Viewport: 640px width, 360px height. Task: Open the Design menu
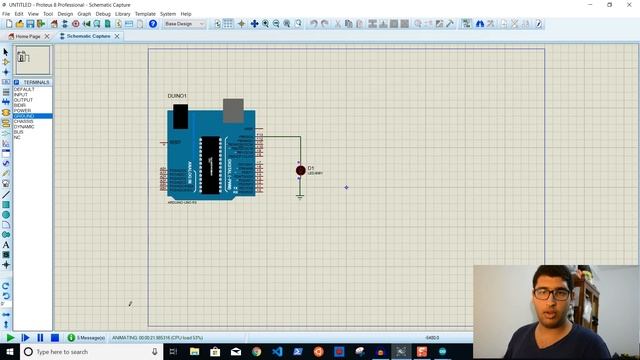(x=65, y=14)
